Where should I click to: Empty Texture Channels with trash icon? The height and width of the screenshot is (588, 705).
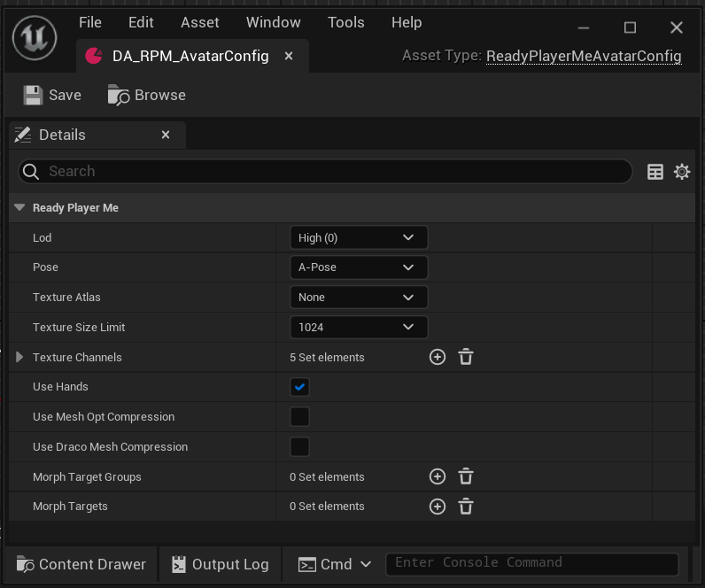pos(466,358)
